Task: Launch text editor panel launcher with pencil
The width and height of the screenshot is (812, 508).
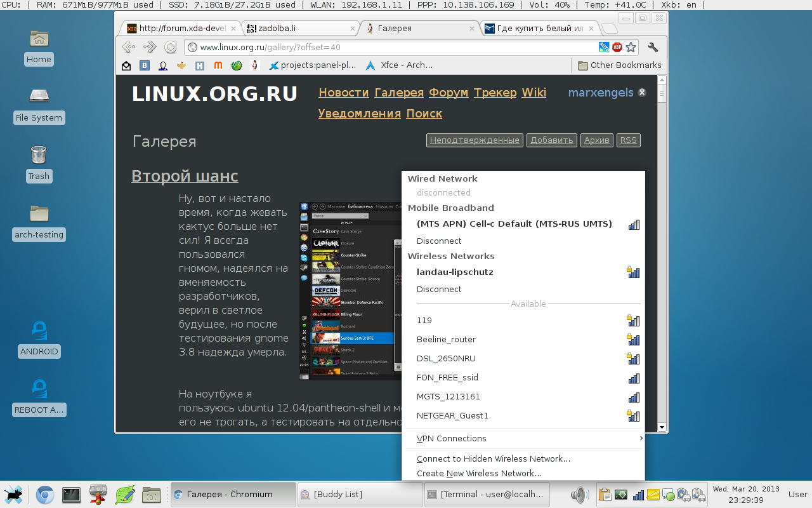Action: tap(125, 495)
